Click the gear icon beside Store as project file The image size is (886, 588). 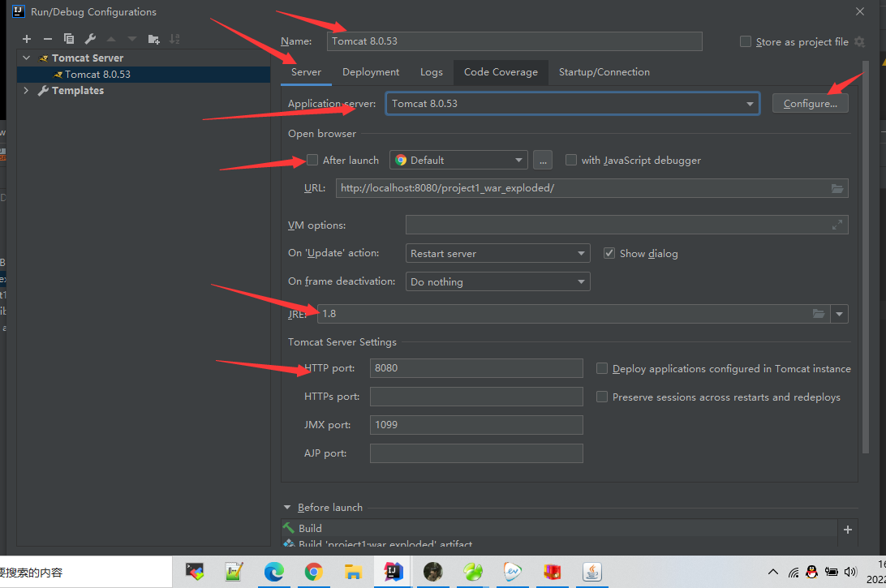point(859,42)
